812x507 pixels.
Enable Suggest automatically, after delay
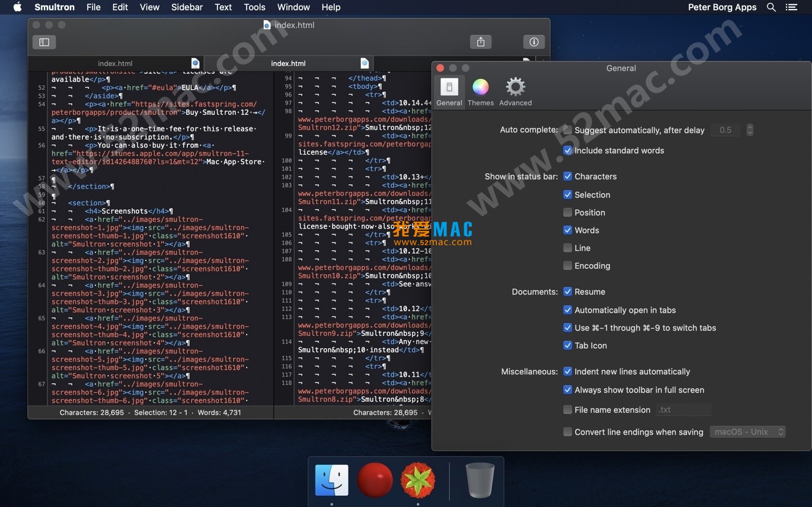[567, 130]
